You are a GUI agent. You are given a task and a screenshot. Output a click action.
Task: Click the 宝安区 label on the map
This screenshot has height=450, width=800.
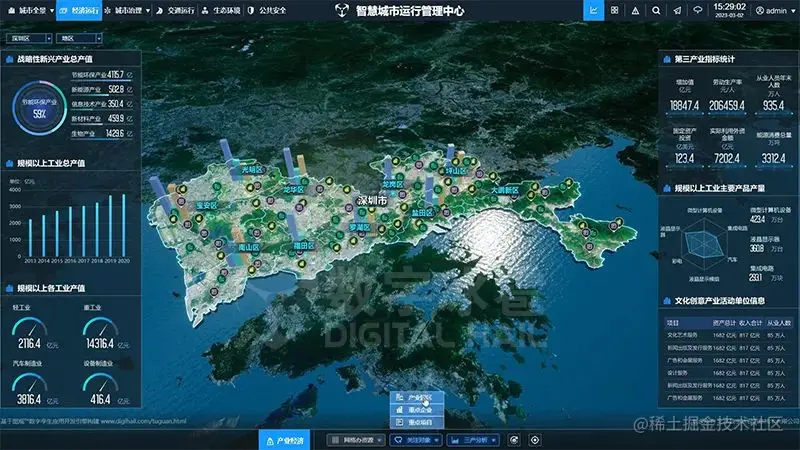tap(207, 206)
